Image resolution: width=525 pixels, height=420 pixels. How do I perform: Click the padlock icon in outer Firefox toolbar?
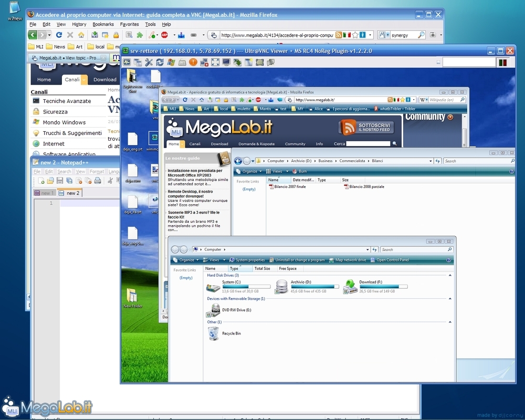point(116,35)
